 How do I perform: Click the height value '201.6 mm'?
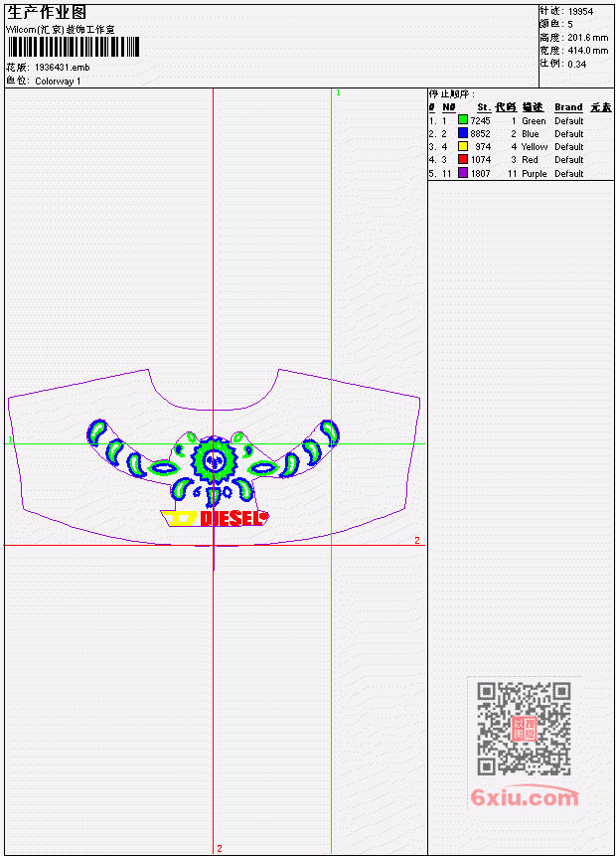[x=587, y=38]
